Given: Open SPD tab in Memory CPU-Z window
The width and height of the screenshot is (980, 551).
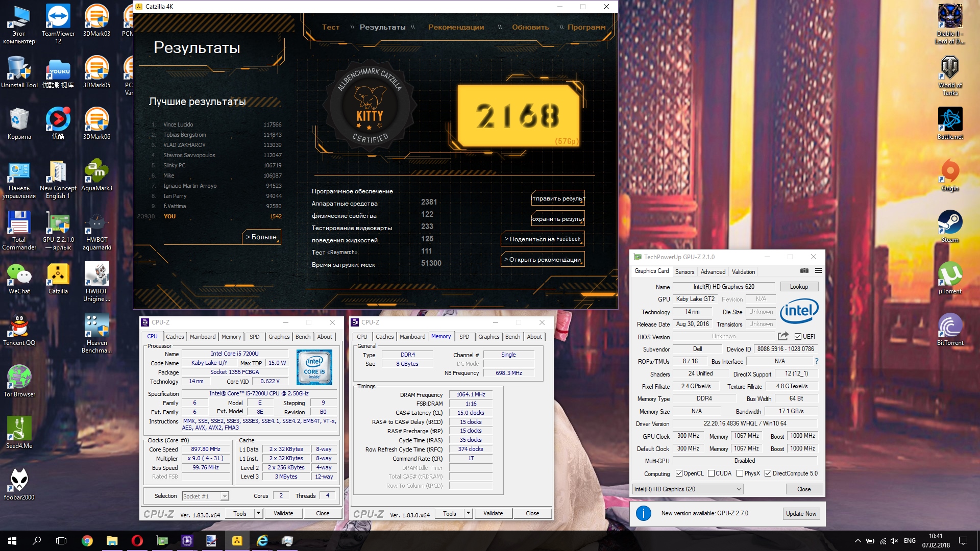Looking at the screenshot, I should pyautogui.click(x=464, y=337).
